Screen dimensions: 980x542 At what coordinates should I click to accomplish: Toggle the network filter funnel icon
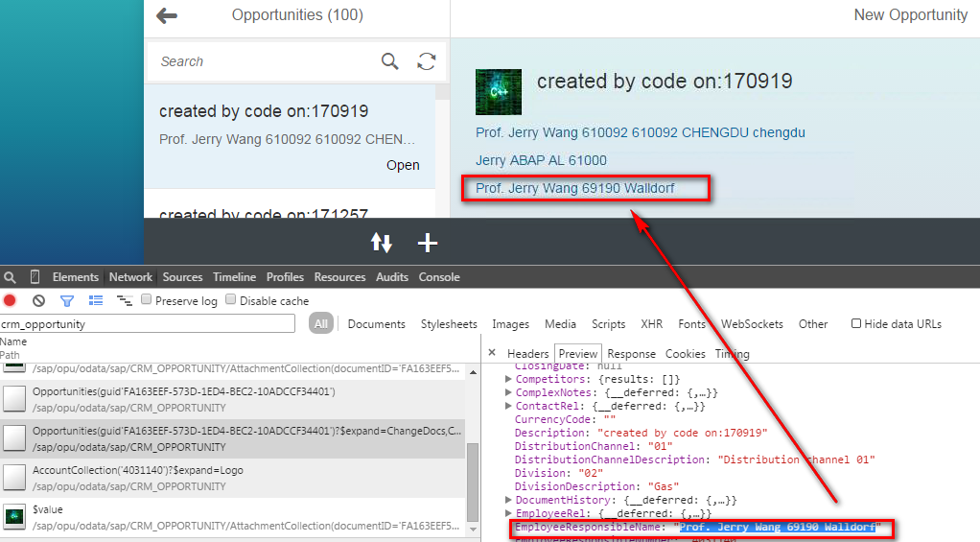point(67,300)
